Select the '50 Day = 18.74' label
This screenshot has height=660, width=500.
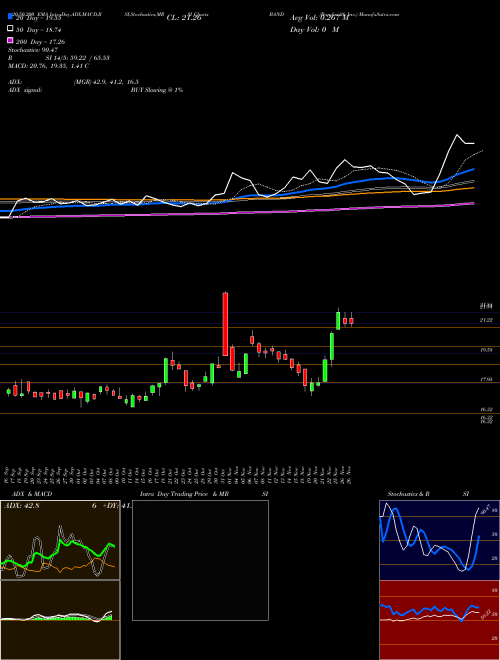click(x=39, y=30)
